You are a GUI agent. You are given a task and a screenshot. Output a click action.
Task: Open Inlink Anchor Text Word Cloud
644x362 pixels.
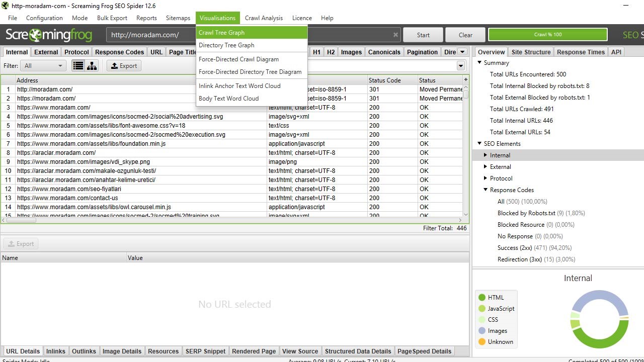click(x=252, y=86)
